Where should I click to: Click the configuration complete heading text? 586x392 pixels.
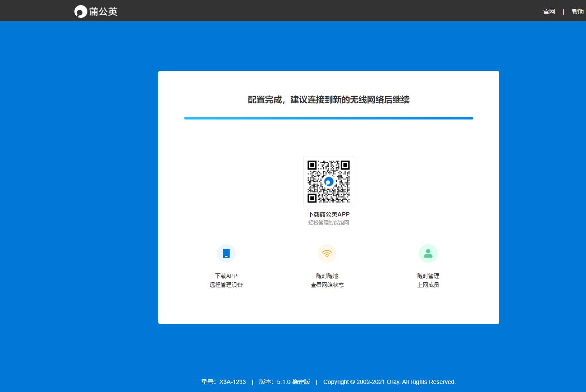(x=328, y=100)
